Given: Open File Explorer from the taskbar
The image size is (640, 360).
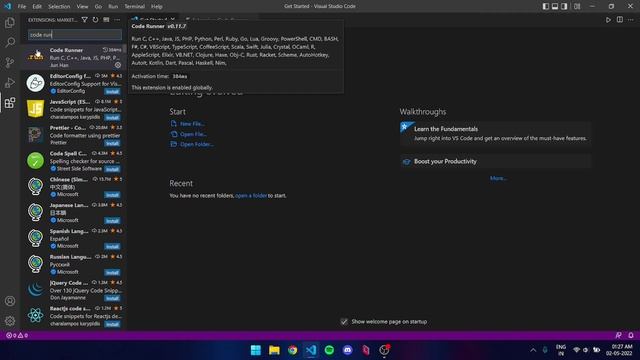Looking at the screenshot, I should tap(274, 350).
